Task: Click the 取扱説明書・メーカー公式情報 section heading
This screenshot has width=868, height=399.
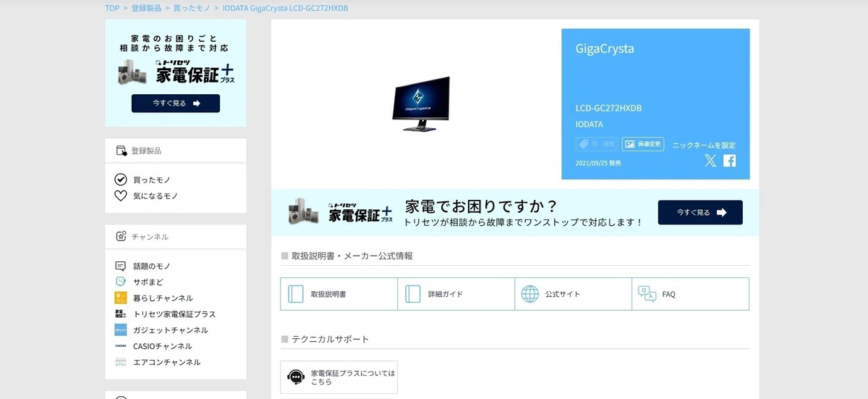Action: click(x=352, y=256)
